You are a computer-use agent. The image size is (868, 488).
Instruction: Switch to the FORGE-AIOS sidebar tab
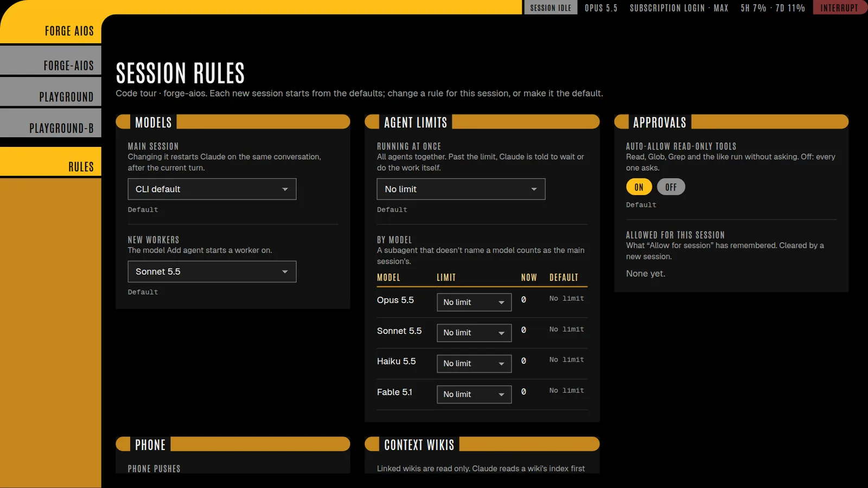coord(50,60)
